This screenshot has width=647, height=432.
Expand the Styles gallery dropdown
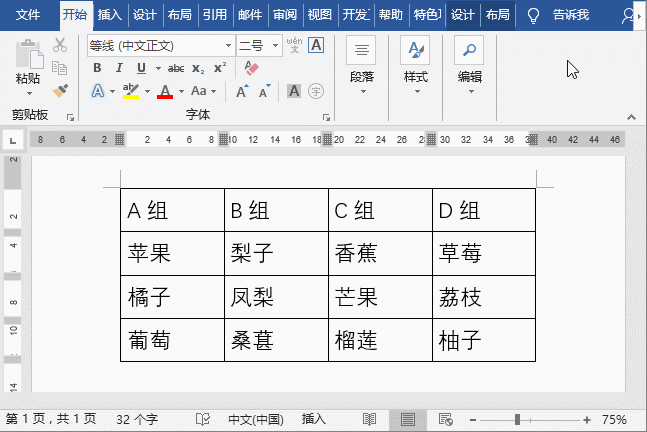(415, 62)
